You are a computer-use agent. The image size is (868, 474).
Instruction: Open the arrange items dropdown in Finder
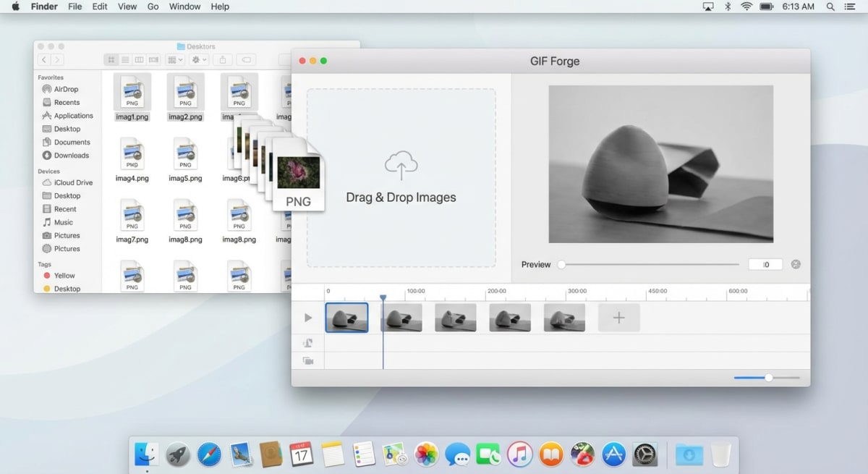pos(174,60)
